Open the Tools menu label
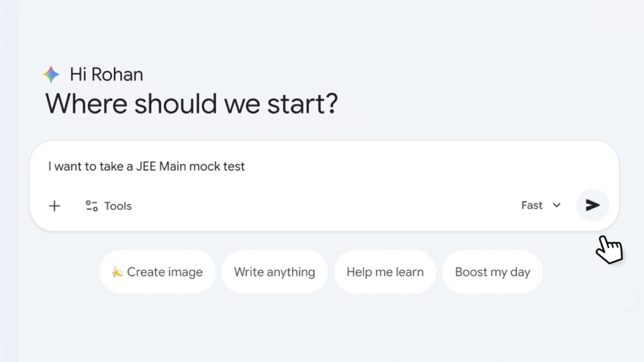Viewport: 644px width, 362px height. pos(118,206)
